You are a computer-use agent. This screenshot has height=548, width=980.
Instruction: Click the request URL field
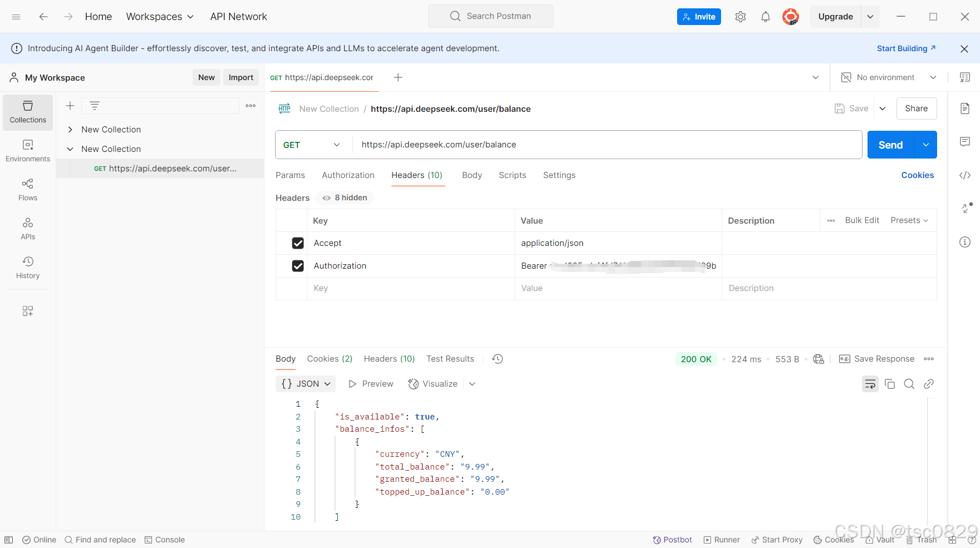click(x=607, y=145)
